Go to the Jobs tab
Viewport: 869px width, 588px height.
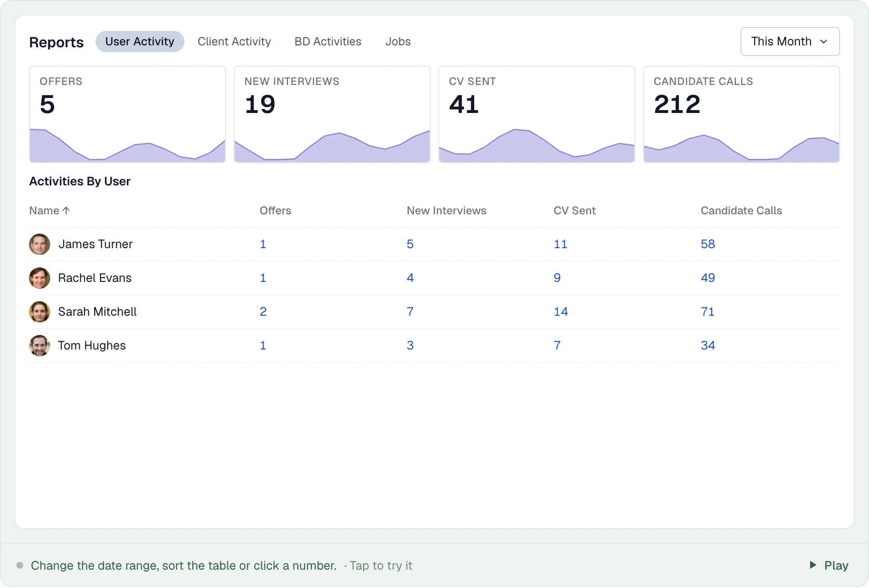398,42
